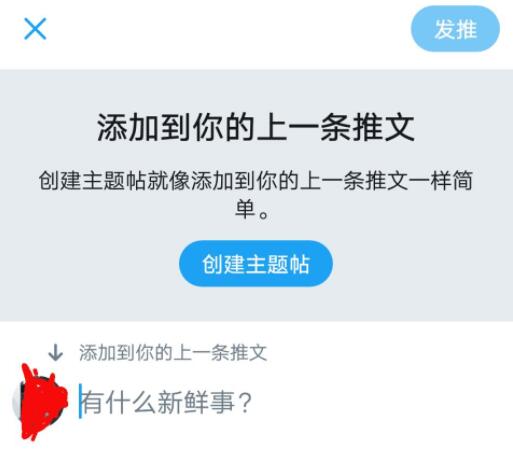Click the 单。 line ending the banner description
The height and width of the screenshot is (449, 513).
252,209
